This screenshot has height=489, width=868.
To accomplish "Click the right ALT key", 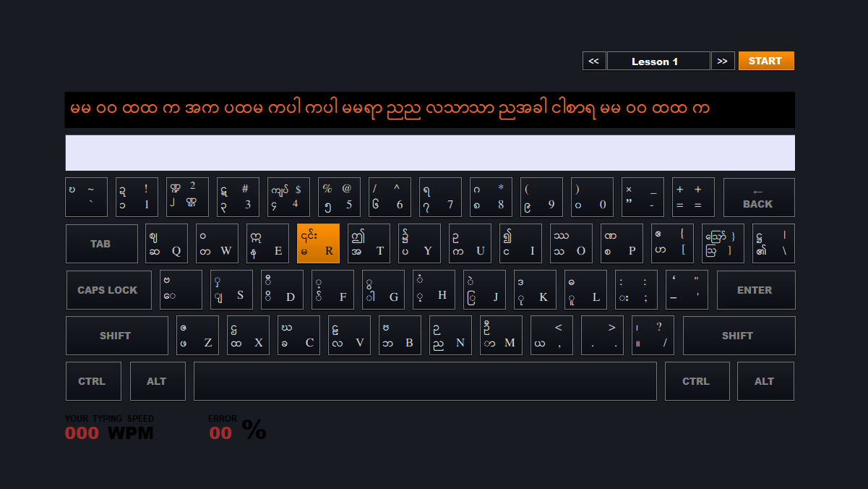I will point(765,381).
